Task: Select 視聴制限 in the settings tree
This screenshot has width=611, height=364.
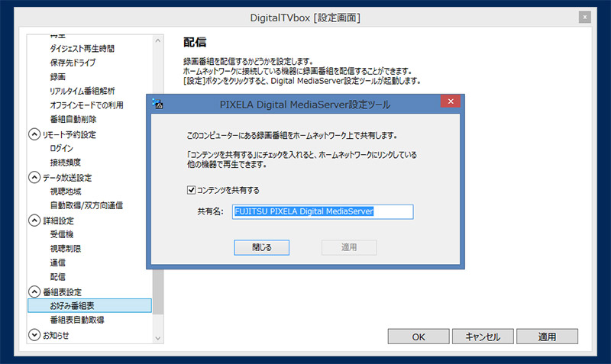Action: (x=65, y=248)
